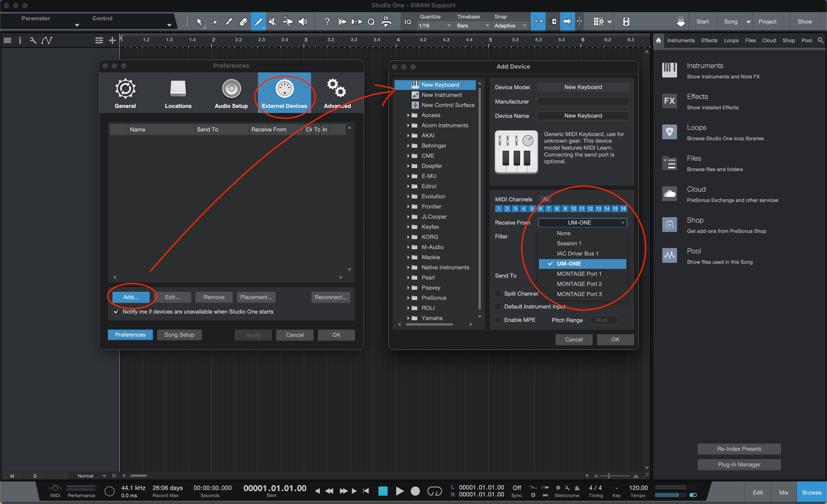
Task: Click the Manufacturer input field
Action: [x=583, y=102]
